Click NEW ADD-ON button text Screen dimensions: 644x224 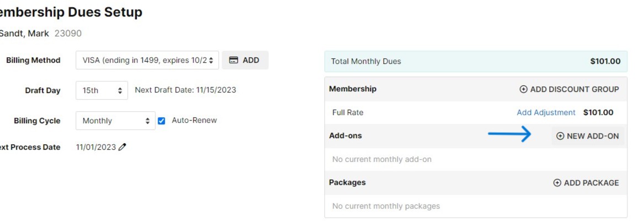click(593, 136)
